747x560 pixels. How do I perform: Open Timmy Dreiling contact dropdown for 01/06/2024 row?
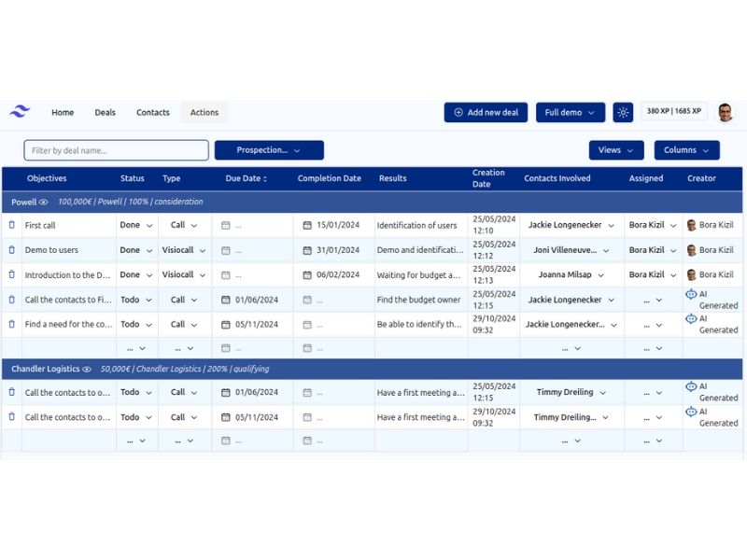[571, 392]
